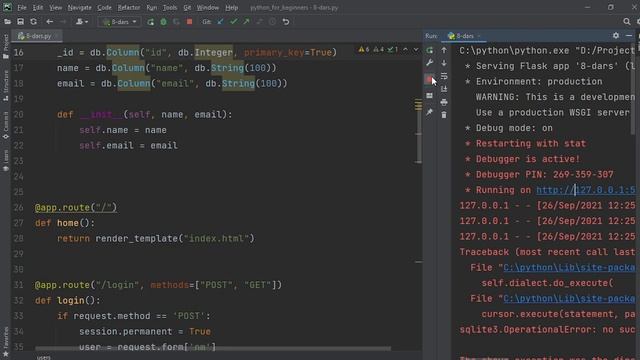Print the console output

[444, 102]
